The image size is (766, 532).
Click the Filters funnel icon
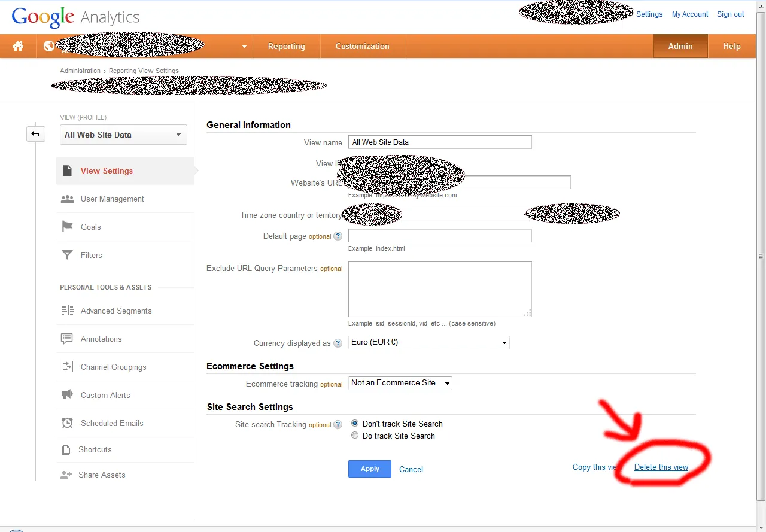tap(68, 255)
